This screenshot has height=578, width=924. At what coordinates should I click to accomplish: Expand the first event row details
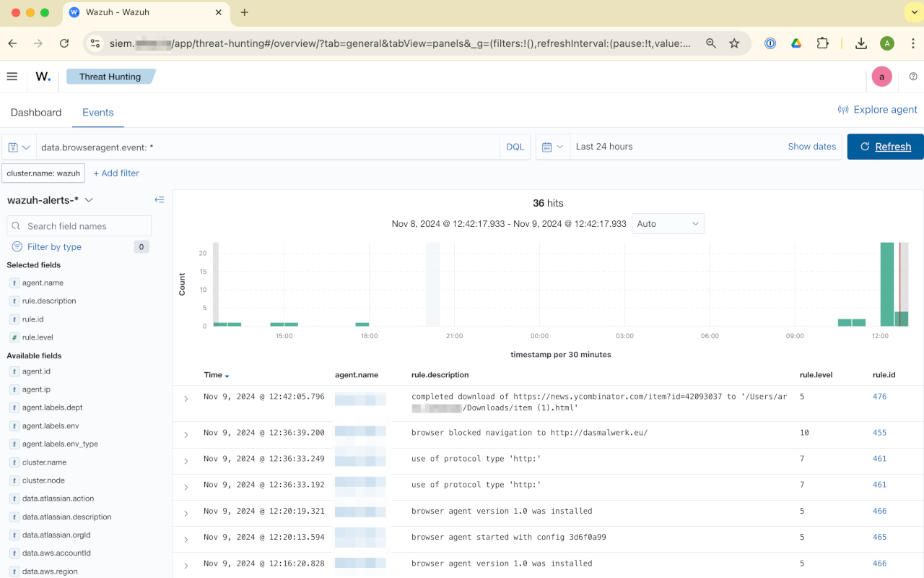click(x=186, y=398)
